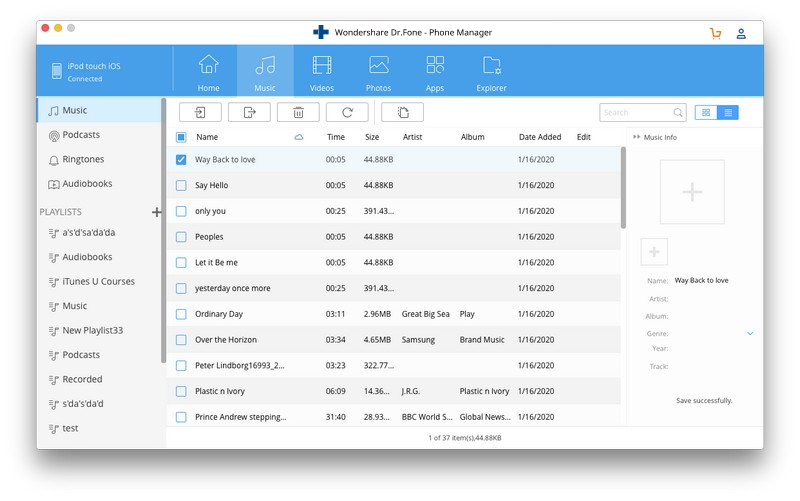This screenshot has height=501, width=800.
Task: Open the s'da's'da'd playlist
Action: pyautogui.click(x=99, y=404)
